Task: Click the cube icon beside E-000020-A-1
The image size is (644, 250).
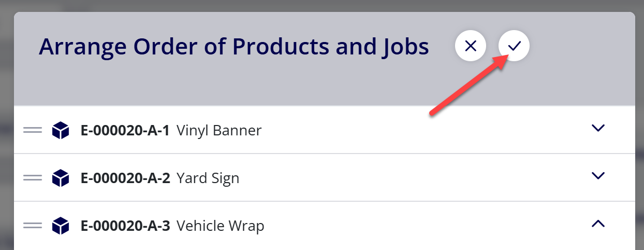Action: [x=61, y=130]
